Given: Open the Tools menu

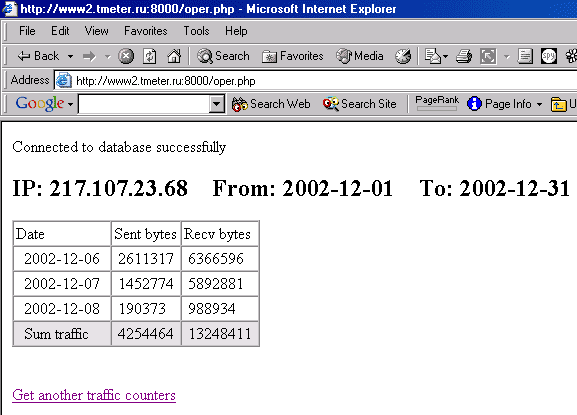Looking at the screenshot, I should pyautogui.click(x=197, y=31).
